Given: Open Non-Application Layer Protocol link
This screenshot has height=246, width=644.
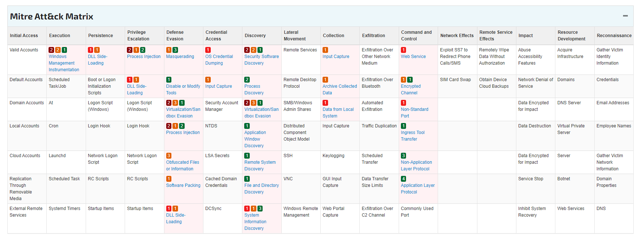Looking at the screenshot, I should point(416,166).
